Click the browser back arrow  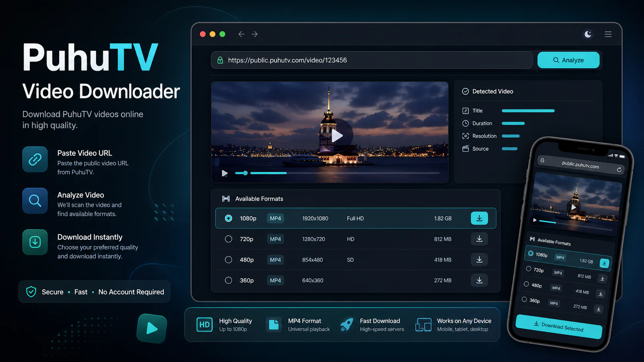241,34
